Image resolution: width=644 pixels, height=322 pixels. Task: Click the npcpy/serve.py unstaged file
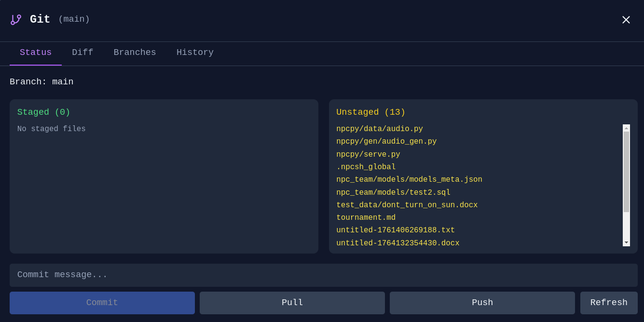[368, 154]
